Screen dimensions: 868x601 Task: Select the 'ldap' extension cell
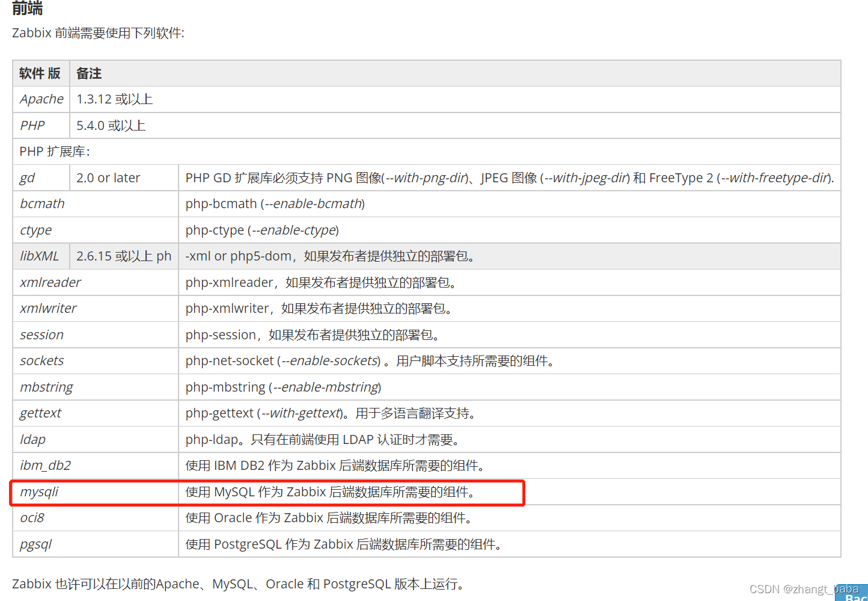(x=96, y=440)
